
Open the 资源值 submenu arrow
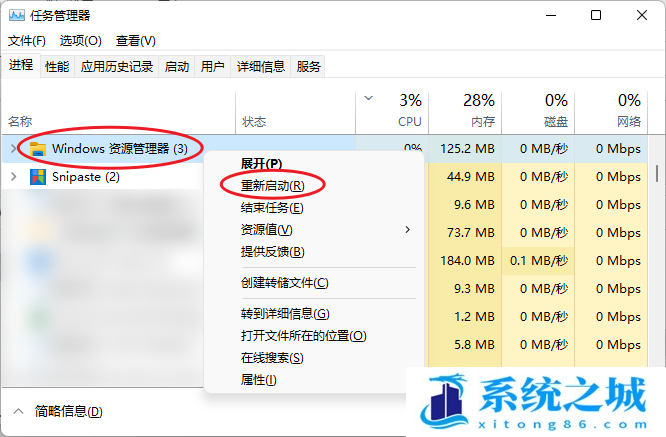point(407,230)
